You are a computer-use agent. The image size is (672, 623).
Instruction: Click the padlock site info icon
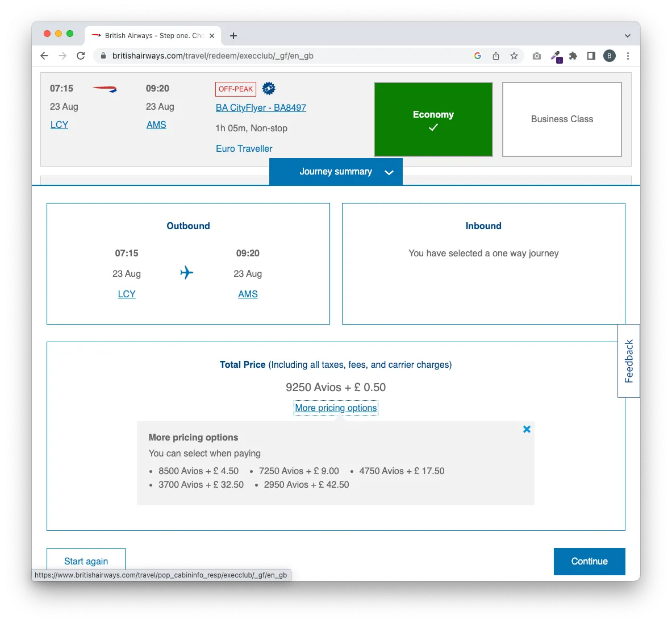point(103,56)
